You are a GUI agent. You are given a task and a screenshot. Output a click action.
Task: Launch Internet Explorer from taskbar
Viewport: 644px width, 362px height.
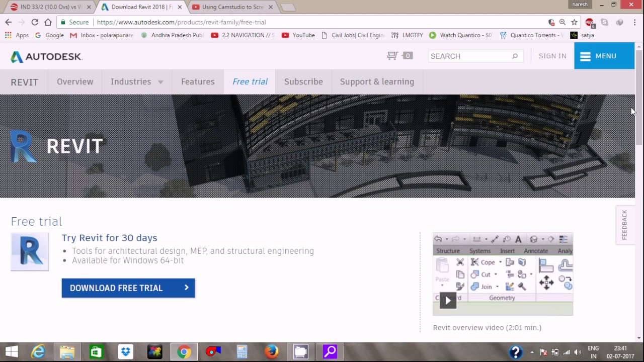click(38, 351)
